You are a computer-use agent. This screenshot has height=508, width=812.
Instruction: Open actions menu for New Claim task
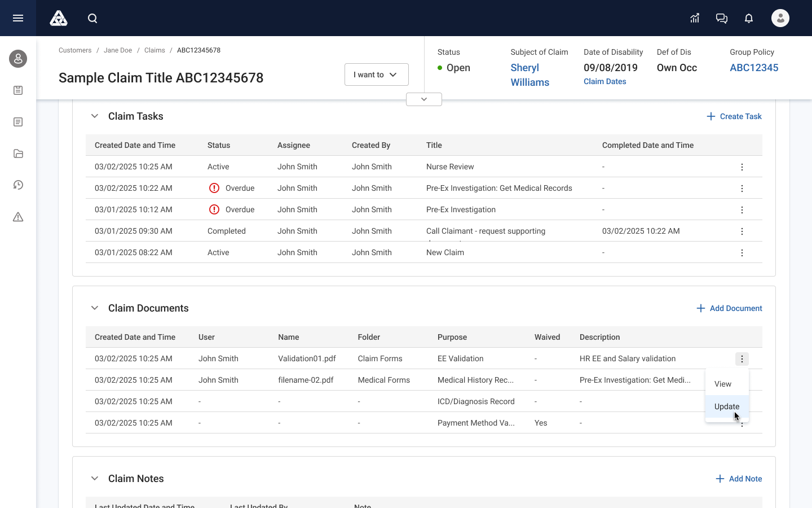[742, 253]
